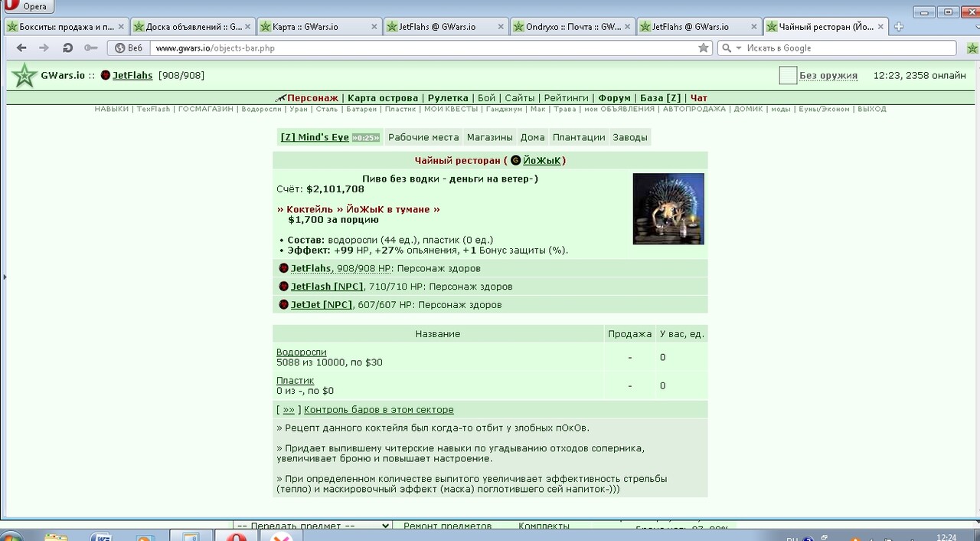Open Пластик resource link
The image size is (980, 541).
tap(296, 380)
